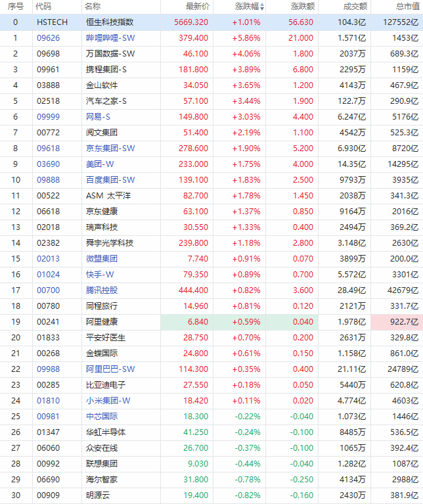Select 联想集团 name cell
Viewport: 423px width, 504px height.
[102, 463]
